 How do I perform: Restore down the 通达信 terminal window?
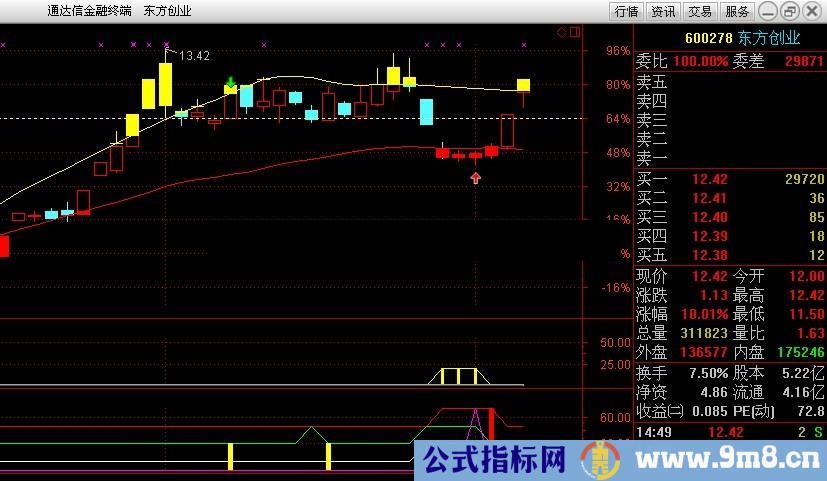click(x=790, y=11)
